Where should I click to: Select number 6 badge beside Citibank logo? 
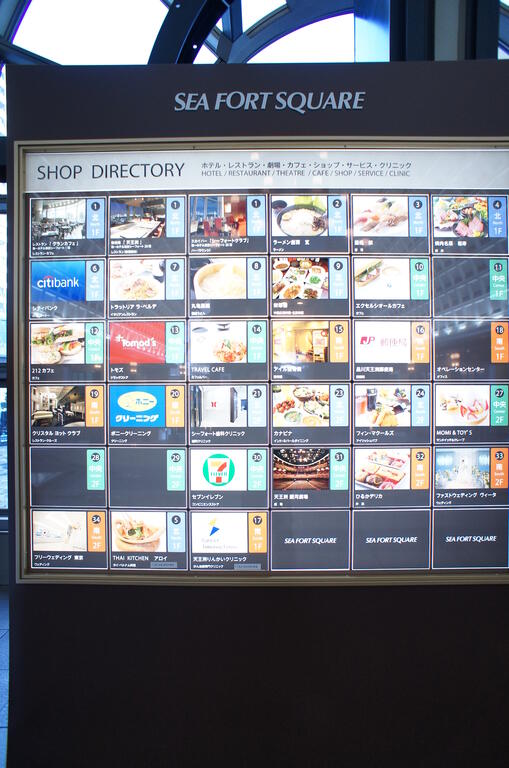coord(95,281)
